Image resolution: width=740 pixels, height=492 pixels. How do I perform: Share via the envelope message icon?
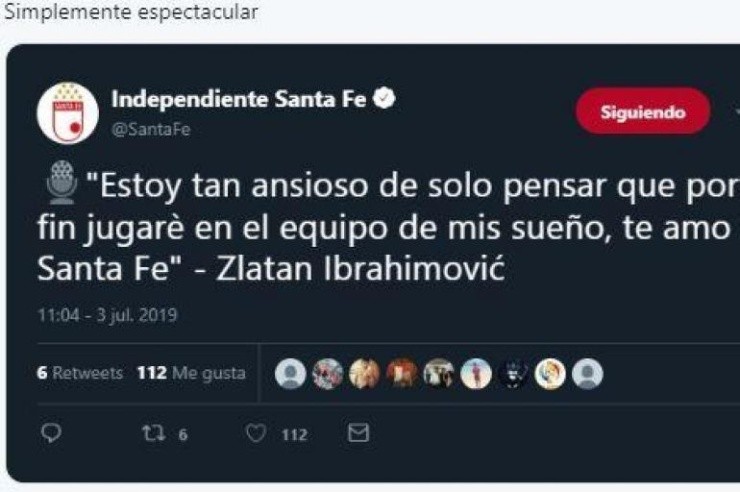(358, 433)
